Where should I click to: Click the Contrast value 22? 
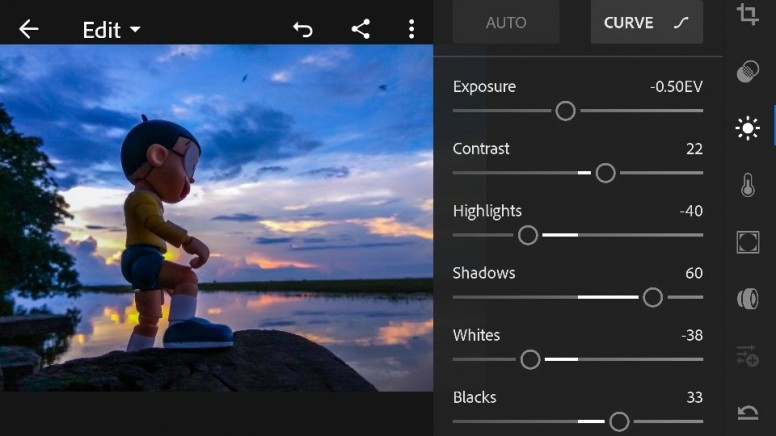pos(694,149)
